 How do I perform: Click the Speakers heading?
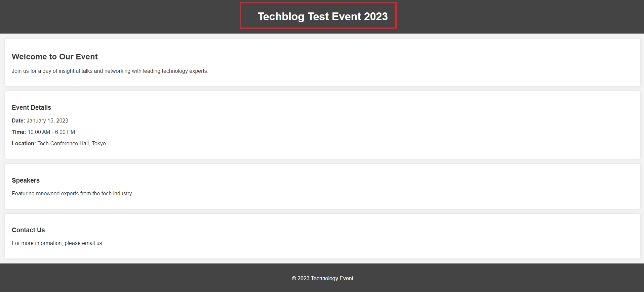(26, 181)
